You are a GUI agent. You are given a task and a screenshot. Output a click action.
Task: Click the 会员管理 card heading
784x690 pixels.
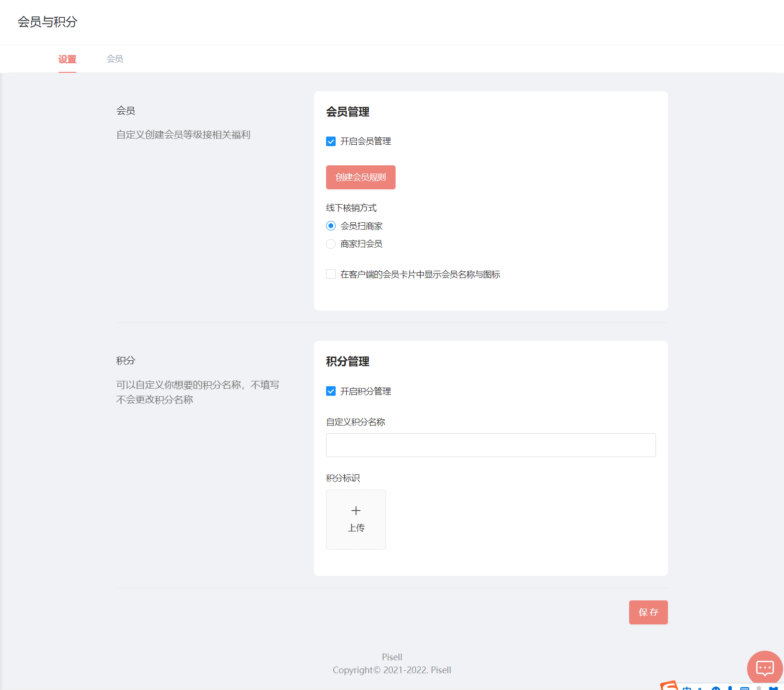pos(348,112)
